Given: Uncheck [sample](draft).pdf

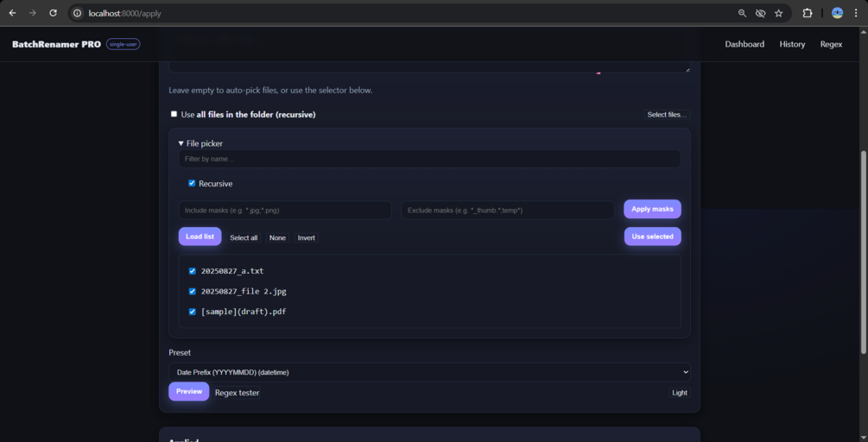Looking at the screenshot, I should pyautogui.click(x=192, y=312).
